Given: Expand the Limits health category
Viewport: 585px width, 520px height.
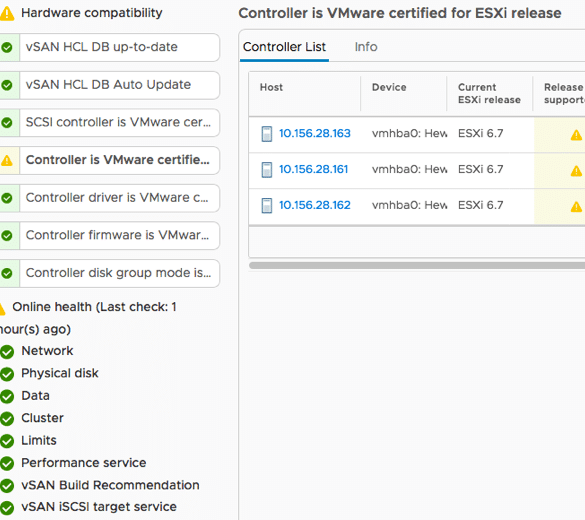Looking at the screenshot, I should (39, 441).
